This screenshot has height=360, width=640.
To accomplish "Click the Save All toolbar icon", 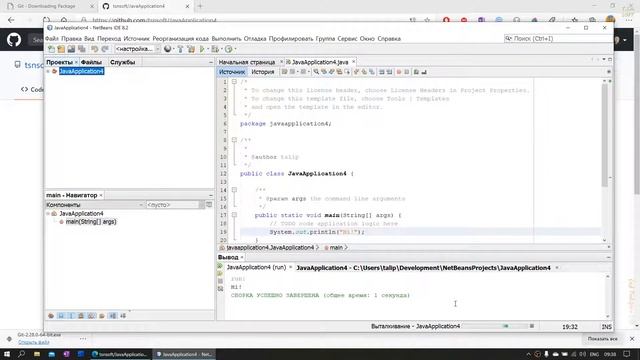I will coord(82,49).
